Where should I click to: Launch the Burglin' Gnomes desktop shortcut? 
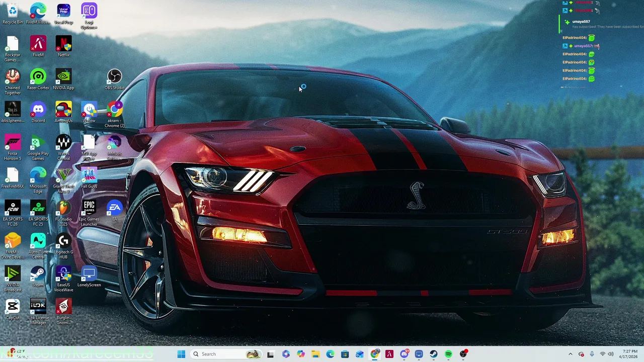click(x=63, y=312)
